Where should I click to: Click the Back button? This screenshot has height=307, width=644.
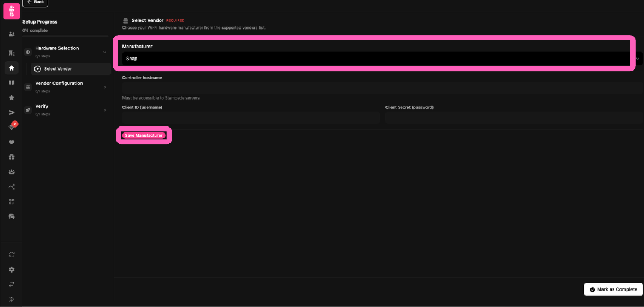tap(35, 2)
